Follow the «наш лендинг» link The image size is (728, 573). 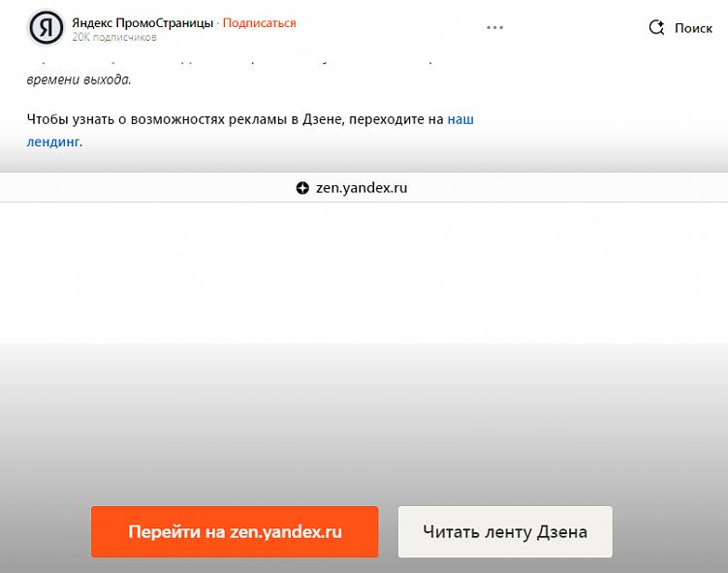(x=460, y=119)
